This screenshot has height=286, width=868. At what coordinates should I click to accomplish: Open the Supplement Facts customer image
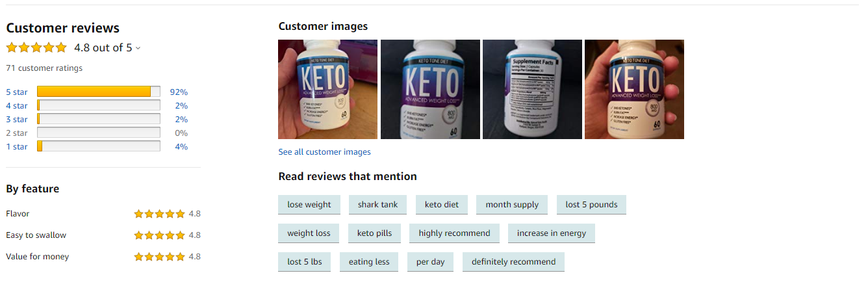tap(532, 89)
